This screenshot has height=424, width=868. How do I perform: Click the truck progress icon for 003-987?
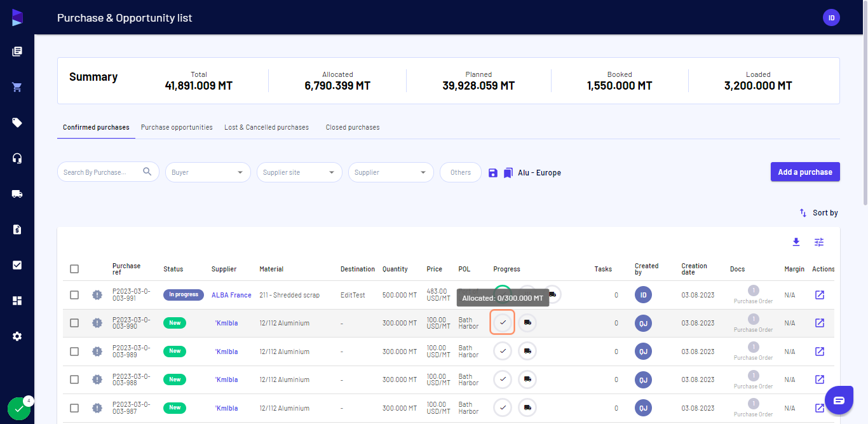[x=527, y=407]
